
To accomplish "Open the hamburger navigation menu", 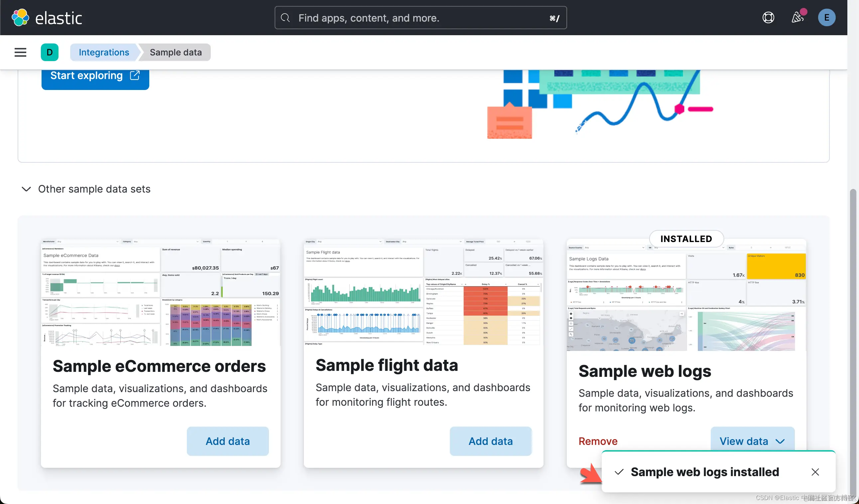I will [21, 52].
